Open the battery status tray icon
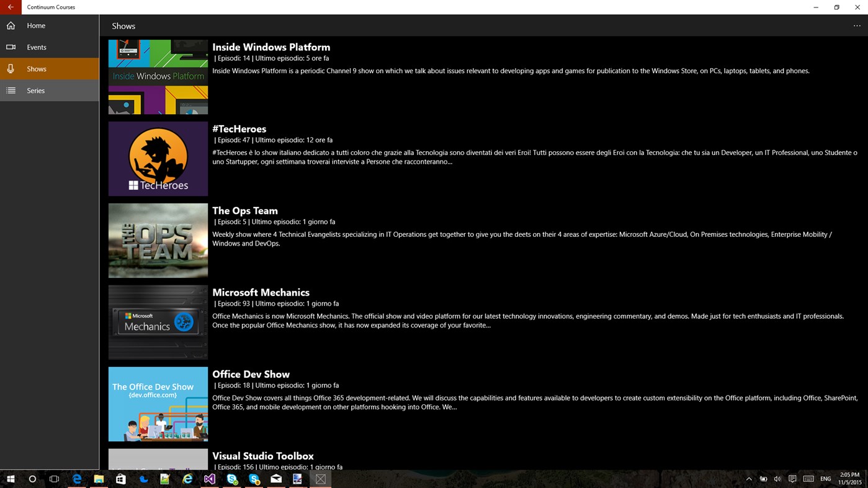Image resolution: width=868 pixels, height=488 pixels. (764, 479)
